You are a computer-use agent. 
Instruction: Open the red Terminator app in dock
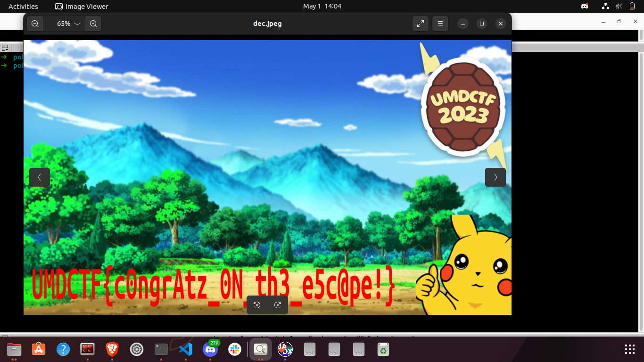point(88,349)
